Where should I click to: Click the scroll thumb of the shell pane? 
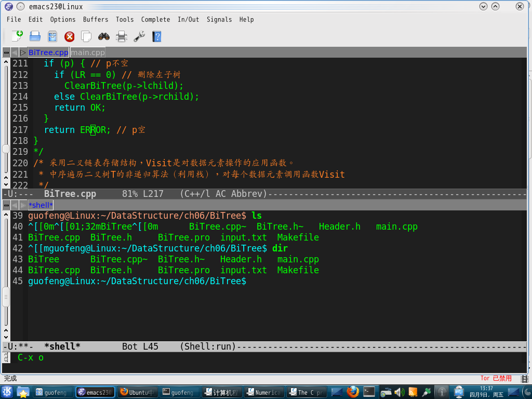tap(6, 297)
